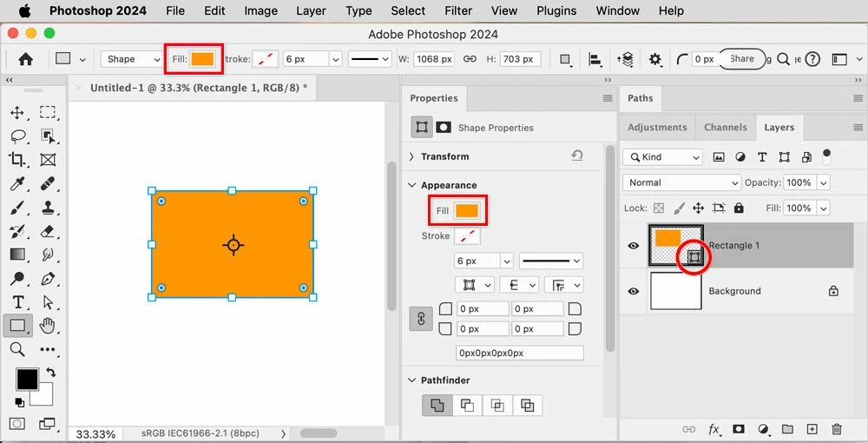Open the stroke width dropdown in options bar
Image resolution: width=868 pixels, height=443 pixels.
click(x=335, y=59)
